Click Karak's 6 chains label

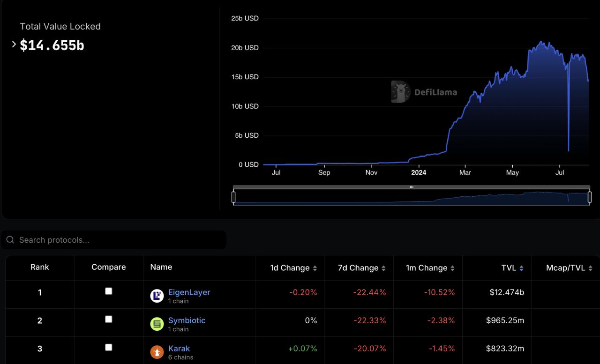click(180, 357)
